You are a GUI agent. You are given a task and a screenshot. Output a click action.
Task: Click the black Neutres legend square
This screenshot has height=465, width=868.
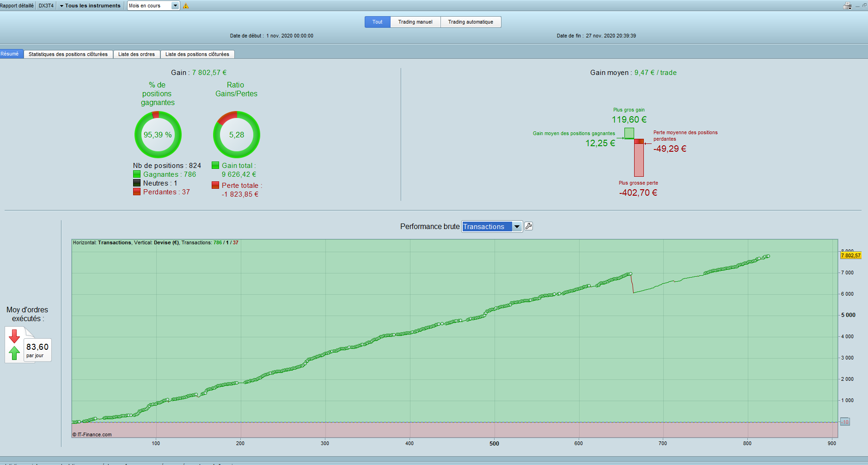pyautogui.click(x=137, y=183)
